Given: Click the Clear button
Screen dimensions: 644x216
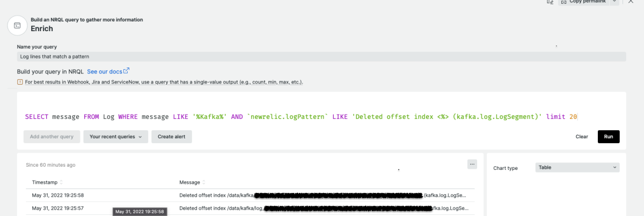Looking at the screenshot, I should pos(582,137).
